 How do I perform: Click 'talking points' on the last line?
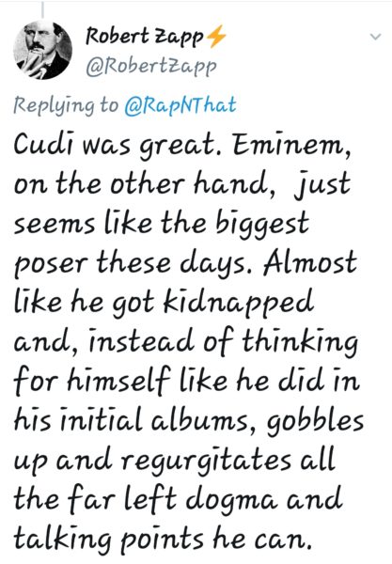tap(110, 540)
